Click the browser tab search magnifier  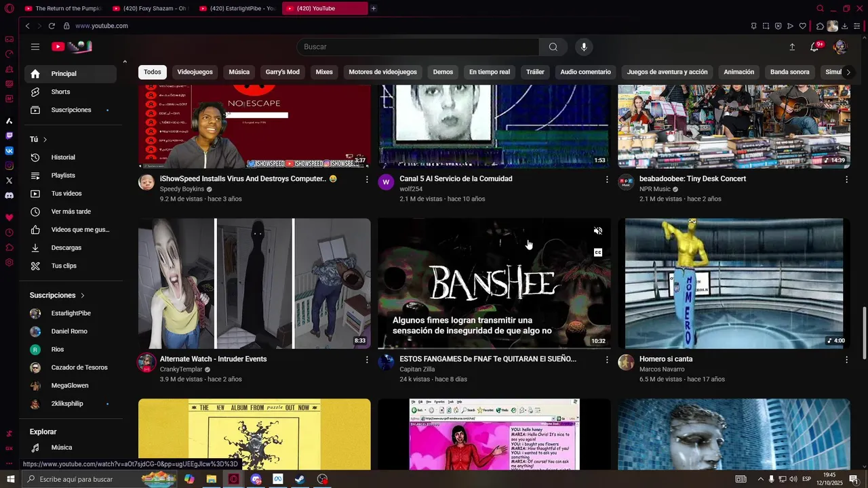821,8
